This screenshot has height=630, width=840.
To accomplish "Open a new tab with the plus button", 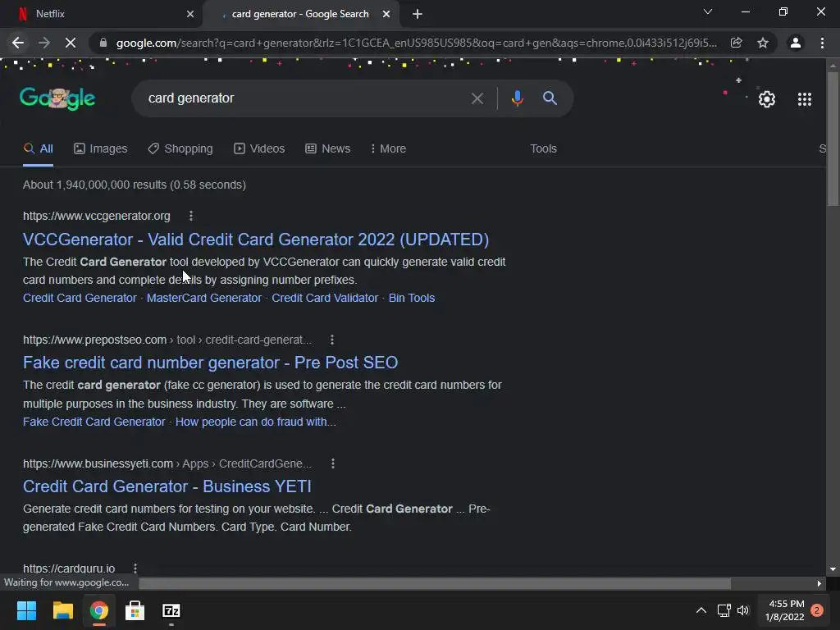I will pyautogui.click(x=418, y=14).
